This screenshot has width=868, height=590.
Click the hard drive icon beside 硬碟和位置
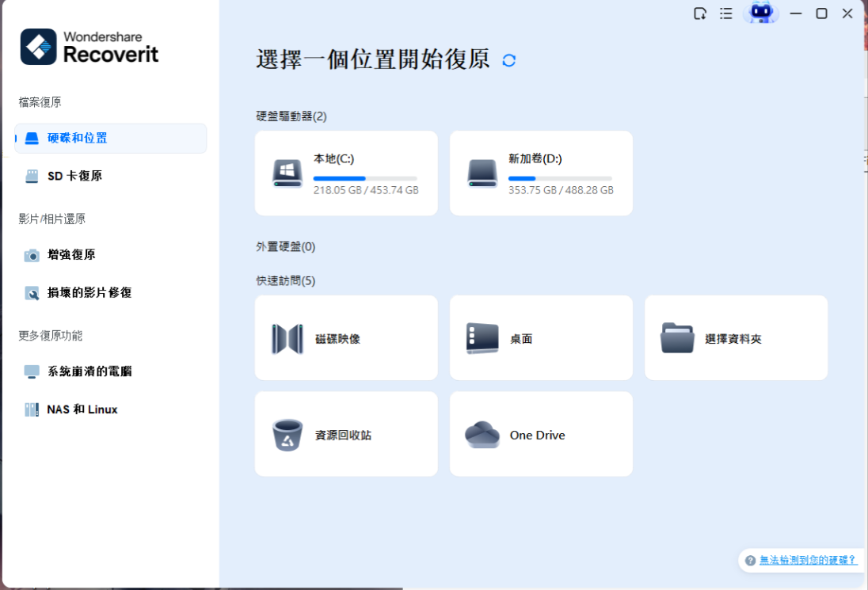pyautogui.click(x=32, y=139)
